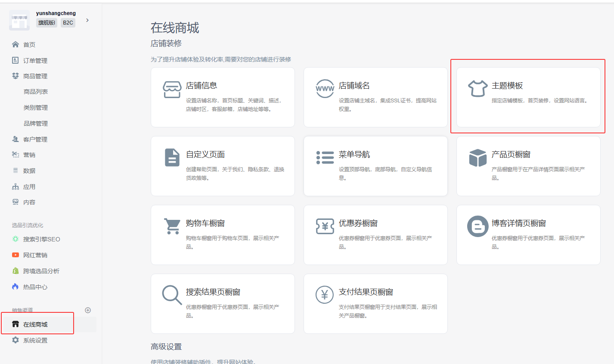Click the magnifier icon for 搜索结果页橱窗
Image resolution: width=614 pixels, height=364 pixels.
pos(171,295)
